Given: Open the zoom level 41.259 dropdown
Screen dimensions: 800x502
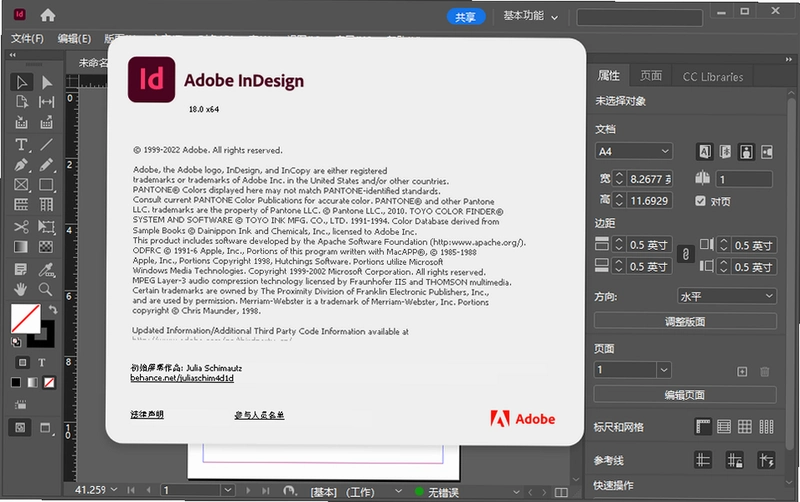Looking at the screenshot, I should [x=114, y=490].
